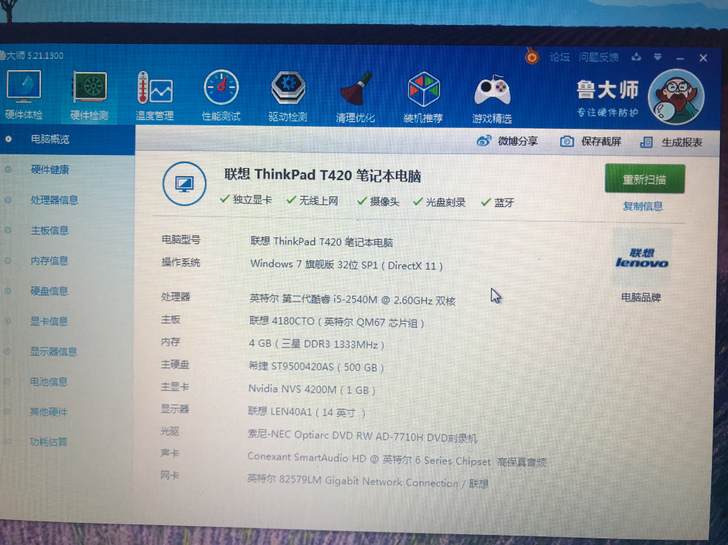
Task: Click the Nvidia NVS 4200M value
Action: 312,389
